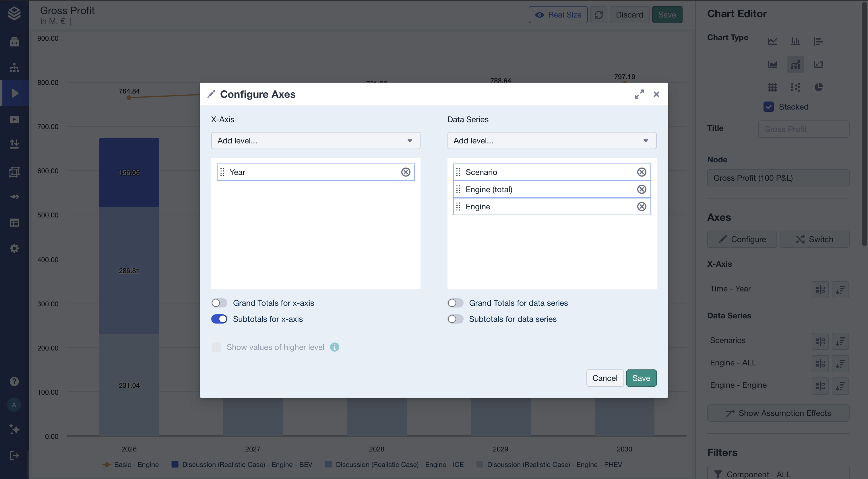Uncheck the Stacked checkbox

point(769,107)
